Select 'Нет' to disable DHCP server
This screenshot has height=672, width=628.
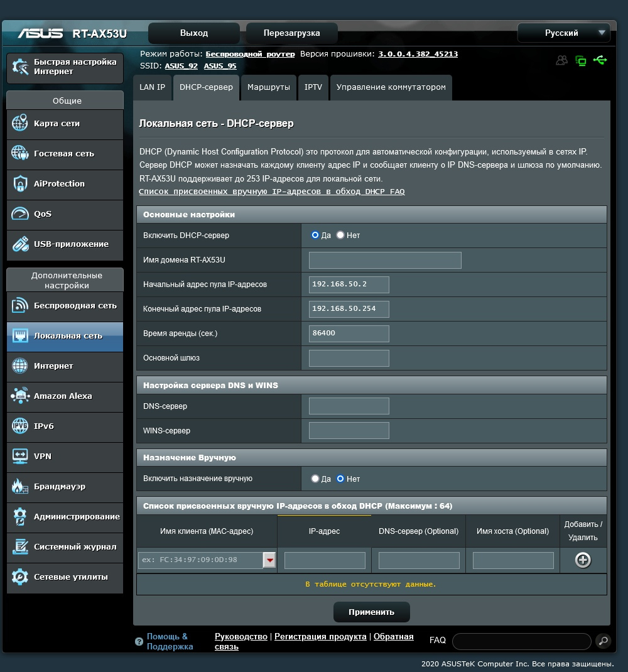click(340, 235)
